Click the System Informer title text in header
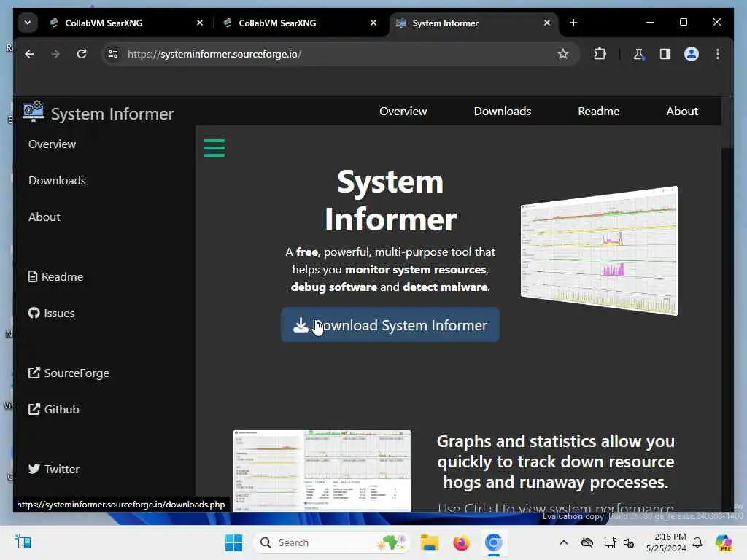The height and width of the screenshot is (560, 747). pos(112,114)
